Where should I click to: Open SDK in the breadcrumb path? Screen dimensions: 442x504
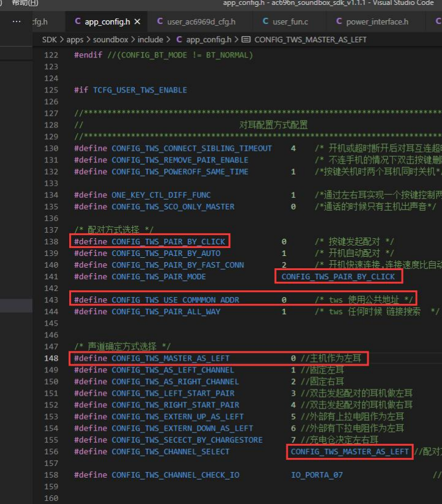[50, 40]
